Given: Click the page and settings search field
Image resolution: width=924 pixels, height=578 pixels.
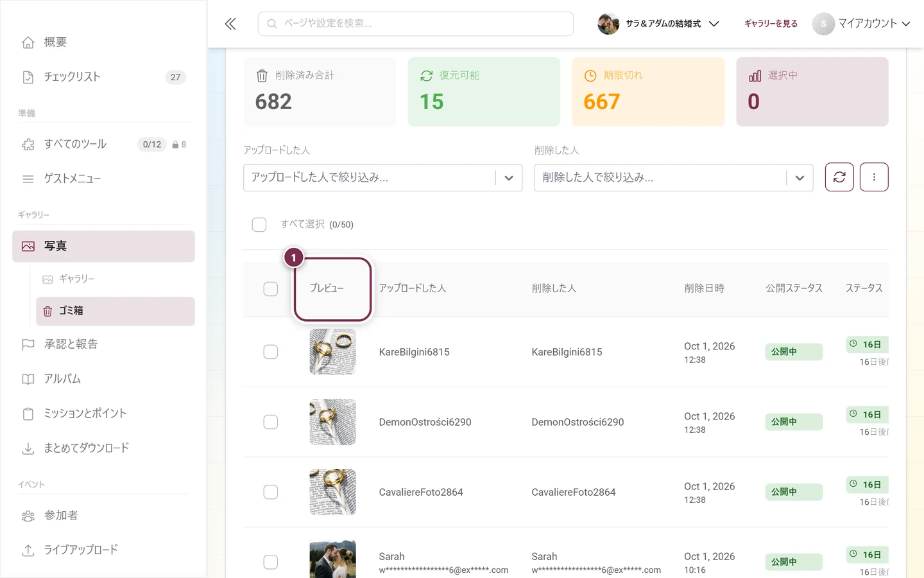Looking at the screenshot, I should pyautogui.click(x=416, y=24).
